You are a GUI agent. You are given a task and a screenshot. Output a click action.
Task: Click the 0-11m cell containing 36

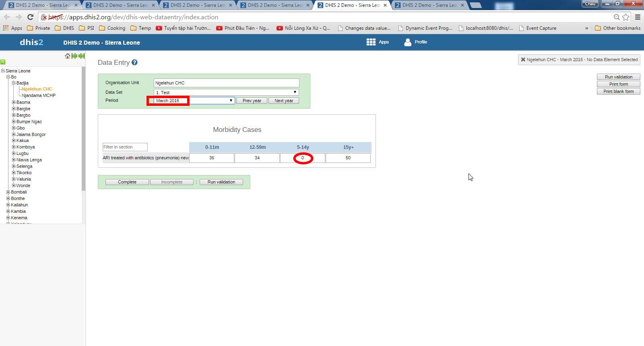[x=212, y=158]
